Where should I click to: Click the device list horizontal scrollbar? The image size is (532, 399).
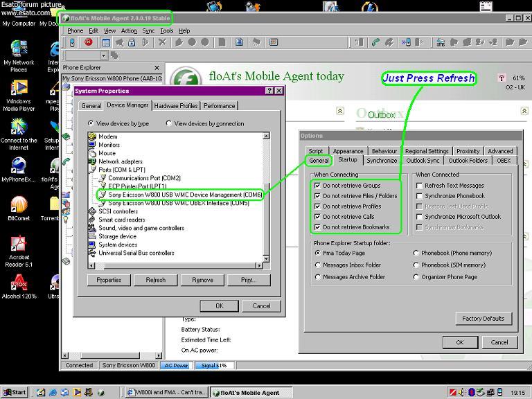175,265
